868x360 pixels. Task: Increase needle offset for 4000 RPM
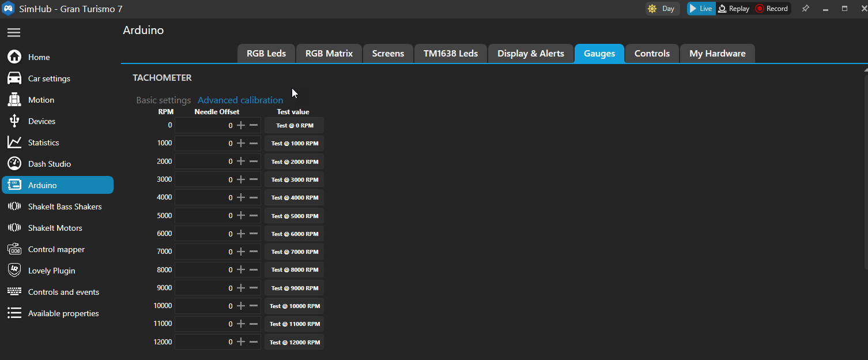[241, 197]
